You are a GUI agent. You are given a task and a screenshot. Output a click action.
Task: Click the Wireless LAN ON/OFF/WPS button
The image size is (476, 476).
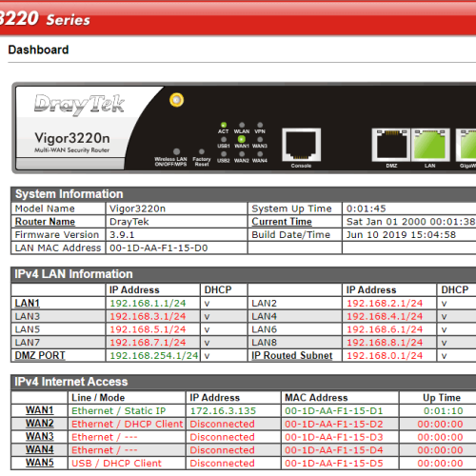[x=177, y=151]
